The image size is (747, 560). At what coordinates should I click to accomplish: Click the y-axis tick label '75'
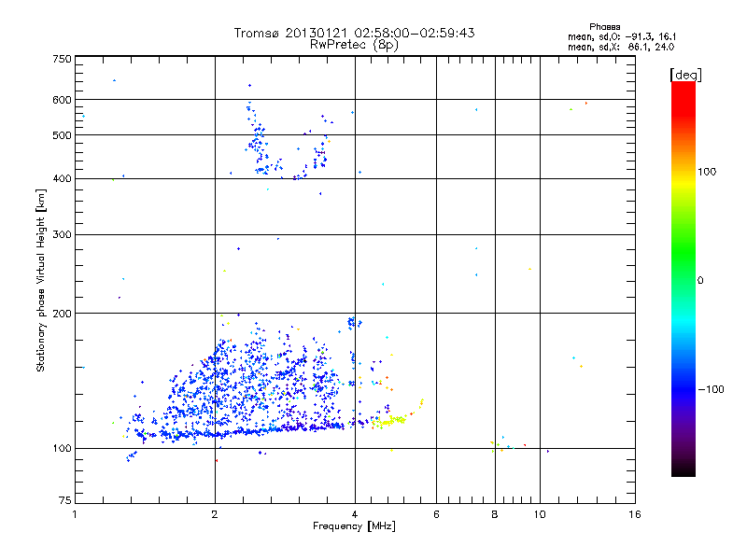pos(65,500)
